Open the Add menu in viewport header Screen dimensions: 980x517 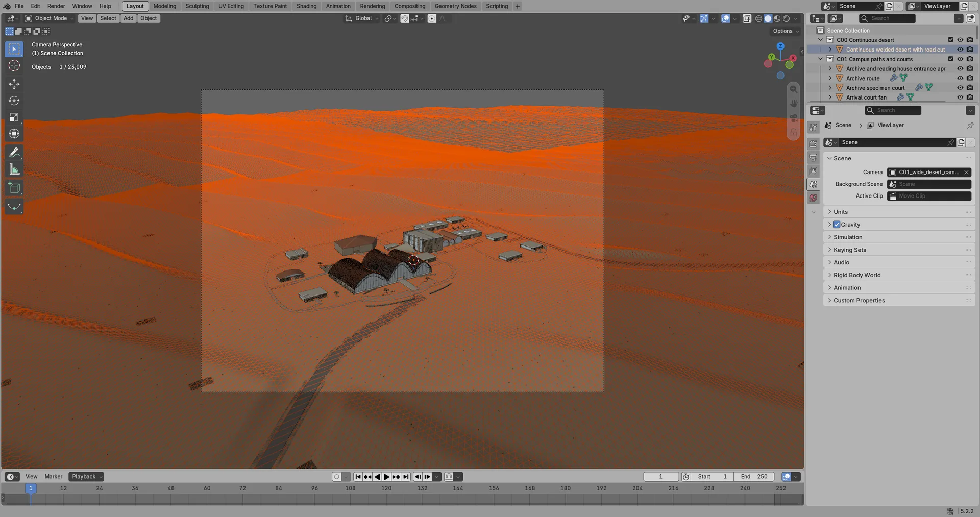point(128,18)
